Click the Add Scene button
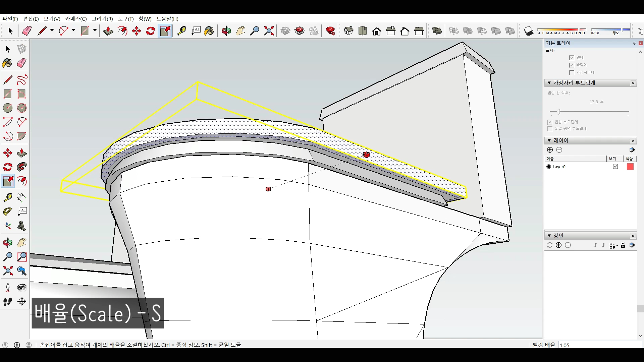Image resolution: width=644 pixels, height=362 pixels. [558, 245]
